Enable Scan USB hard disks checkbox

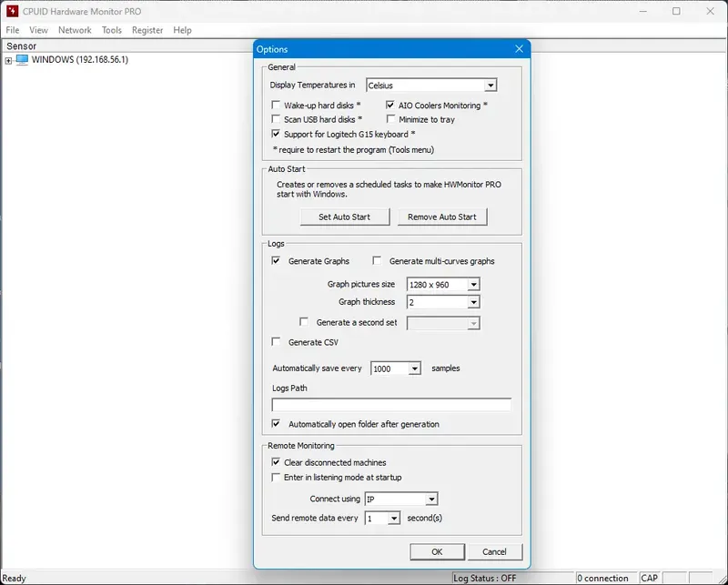click(276, 119)
